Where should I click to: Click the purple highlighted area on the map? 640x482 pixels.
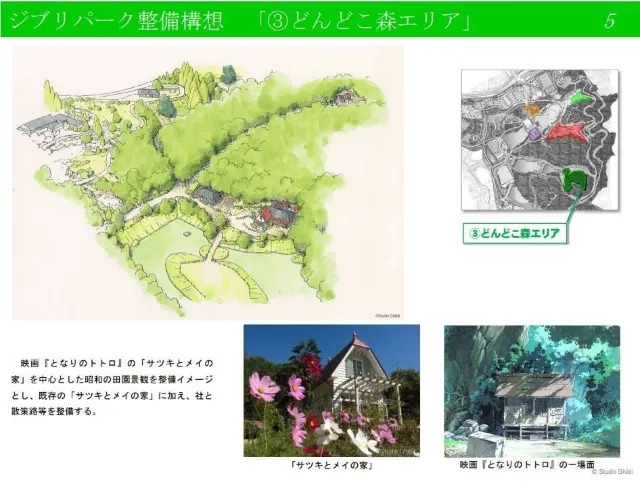pos(534,133)
